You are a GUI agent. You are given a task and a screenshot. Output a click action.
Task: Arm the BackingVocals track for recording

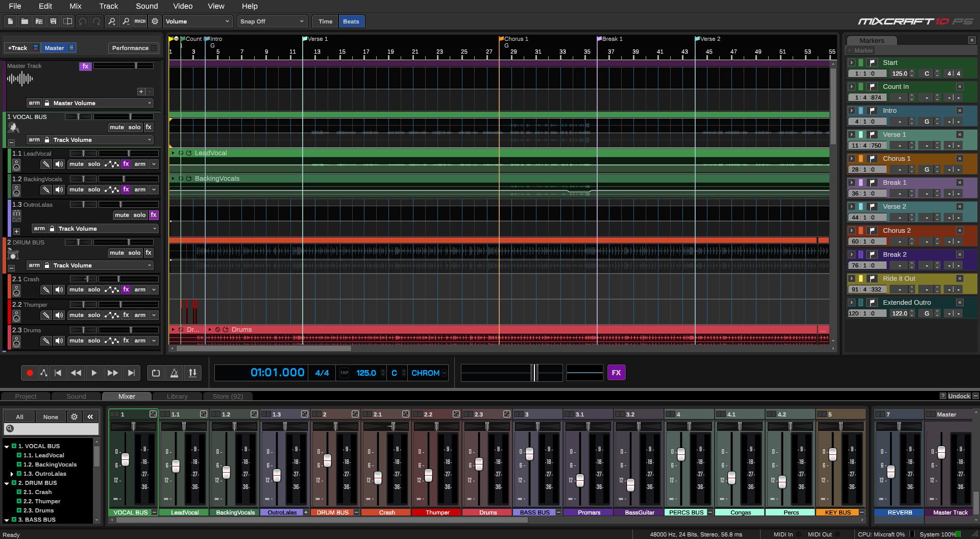point(140,190)
